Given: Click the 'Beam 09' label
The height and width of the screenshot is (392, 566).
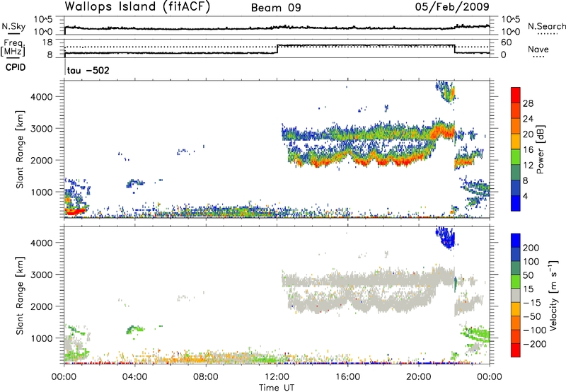Looking at the screenshot, I should coord(276,8).
